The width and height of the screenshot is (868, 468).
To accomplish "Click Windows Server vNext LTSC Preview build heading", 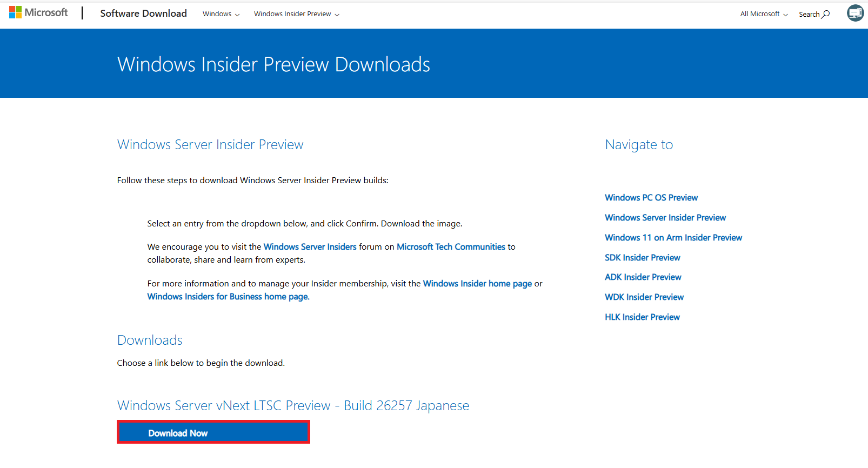I will (x=293, y=405).
